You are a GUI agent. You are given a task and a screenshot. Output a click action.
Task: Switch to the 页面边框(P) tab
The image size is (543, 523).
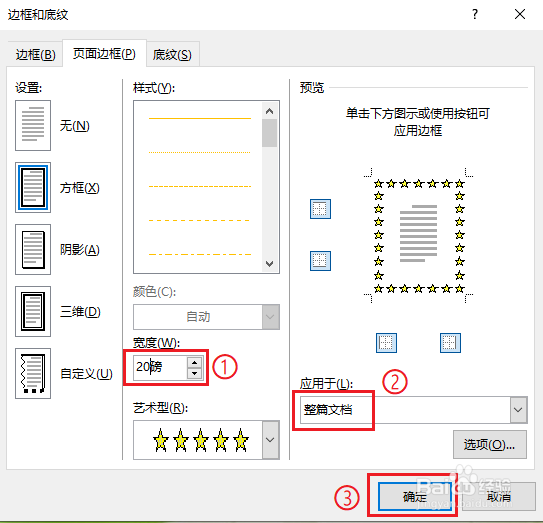104,53
